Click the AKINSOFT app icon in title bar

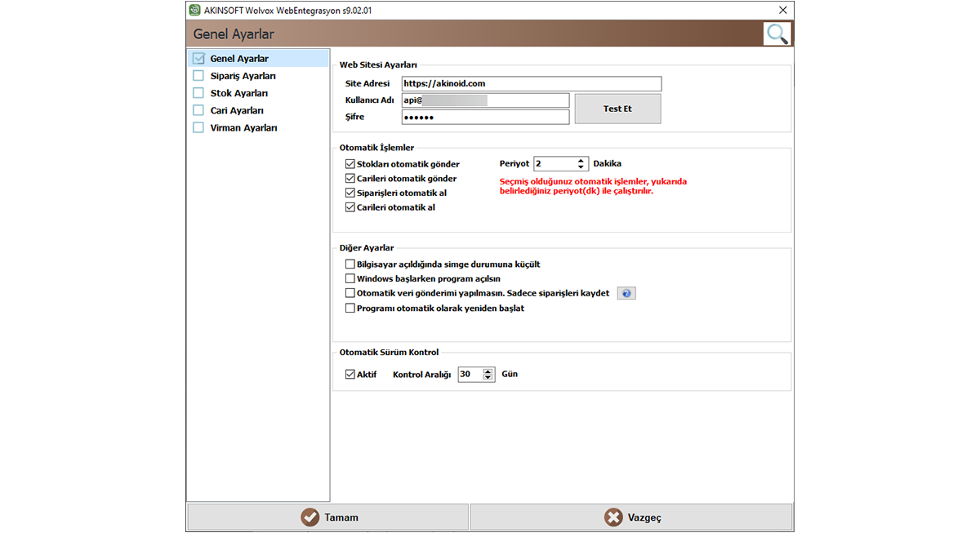(x=194, y=10)
